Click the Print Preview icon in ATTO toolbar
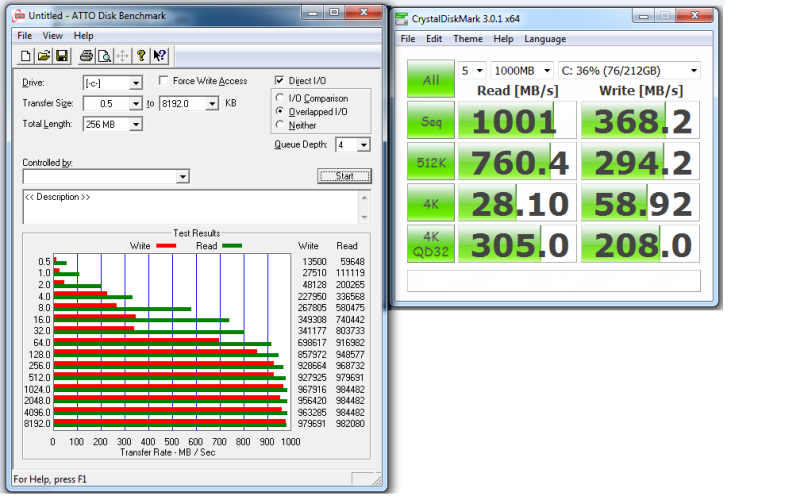This screenshot has width=800, height=500. [104, 56]
